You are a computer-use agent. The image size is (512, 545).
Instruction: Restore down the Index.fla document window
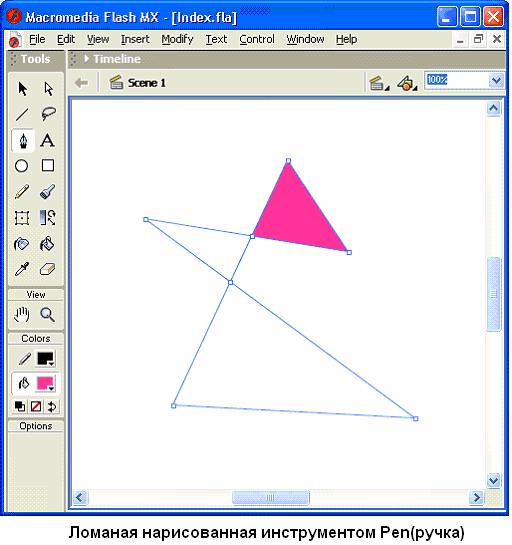pyautogui.click(x=479, y=39)
